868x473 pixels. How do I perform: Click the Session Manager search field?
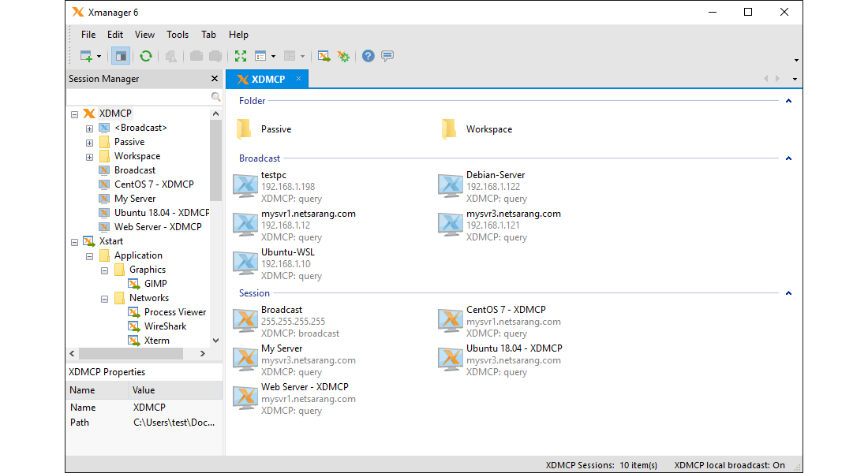pyautogui.click(x=138, y=97)
